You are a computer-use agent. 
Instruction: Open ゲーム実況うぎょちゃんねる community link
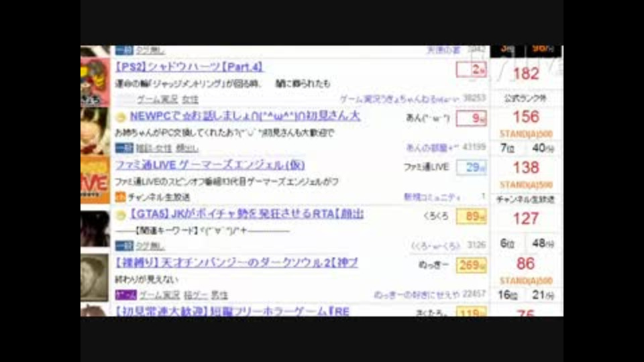pyautogui.click(x=399, y=99)
